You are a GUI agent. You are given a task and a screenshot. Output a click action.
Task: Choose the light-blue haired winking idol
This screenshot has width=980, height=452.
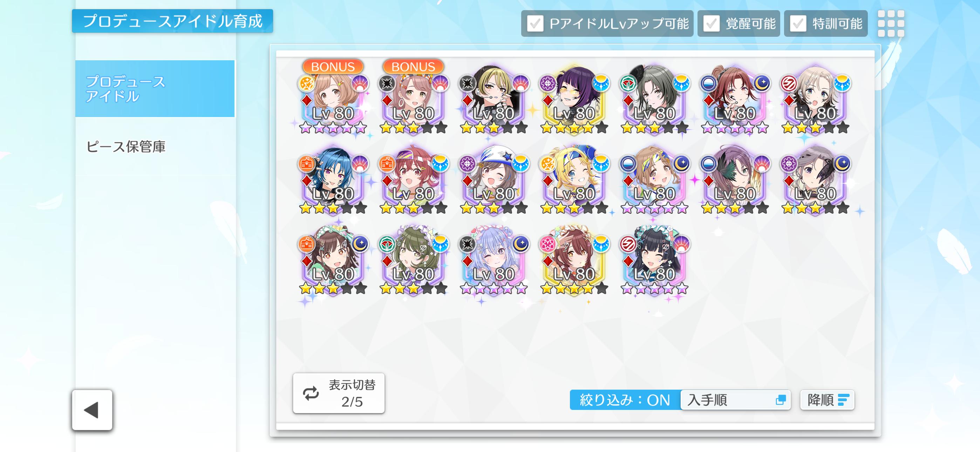click(494, 261)
